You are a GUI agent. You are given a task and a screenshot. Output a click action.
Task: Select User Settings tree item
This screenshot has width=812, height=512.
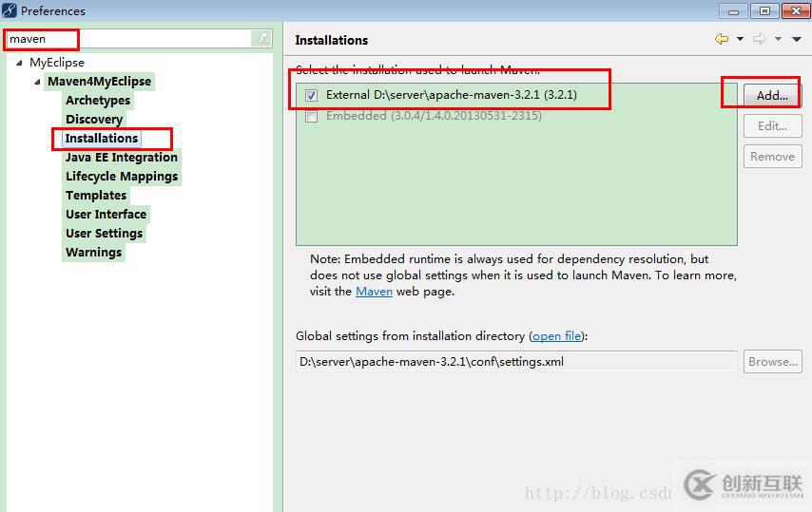pyautogui.click(x=104, y=234)
